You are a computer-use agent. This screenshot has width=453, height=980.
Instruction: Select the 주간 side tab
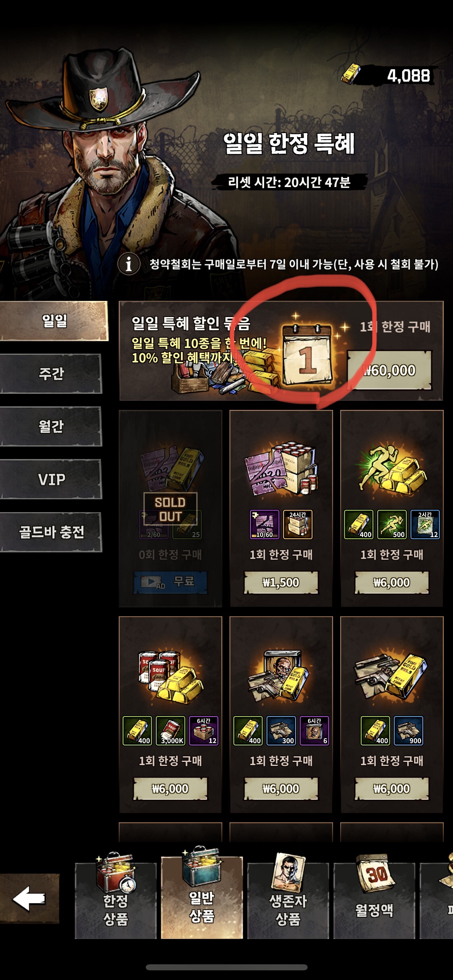51,374
